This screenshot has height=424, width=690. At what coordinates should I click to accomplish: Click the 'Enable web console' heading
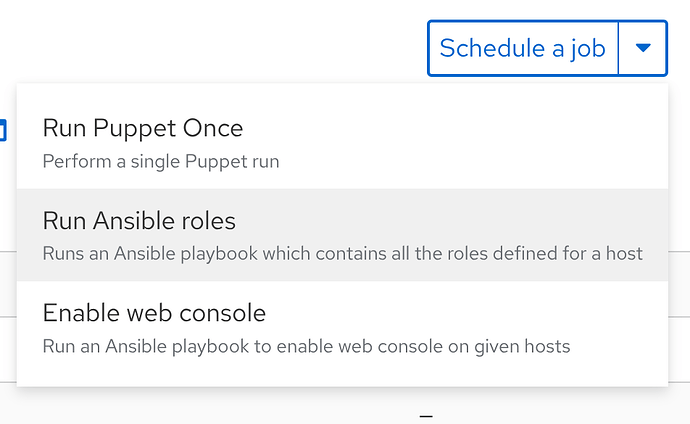pyautogui.click(x=154, y=313)
